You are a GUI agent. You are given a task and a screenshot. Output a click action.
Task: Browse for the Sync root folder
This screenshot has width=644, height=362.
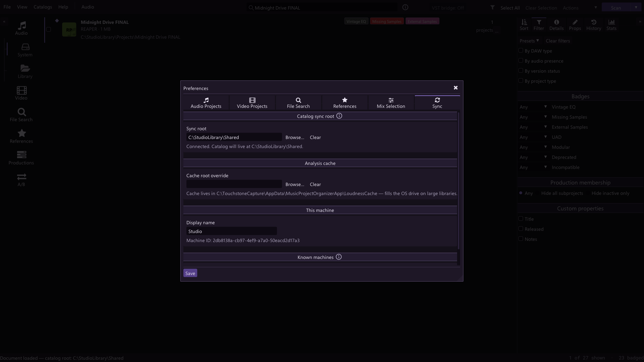tap(295, 137)
